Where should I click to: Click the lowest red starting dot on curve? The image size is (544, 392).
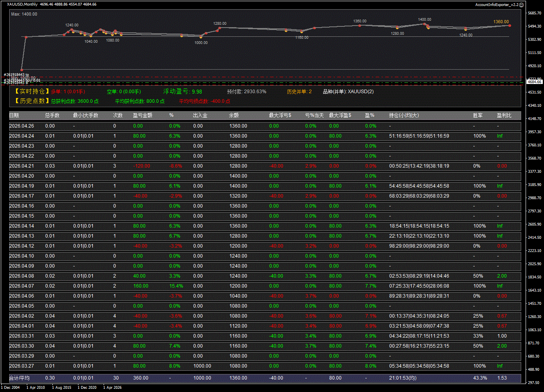(x=22, y=70)
